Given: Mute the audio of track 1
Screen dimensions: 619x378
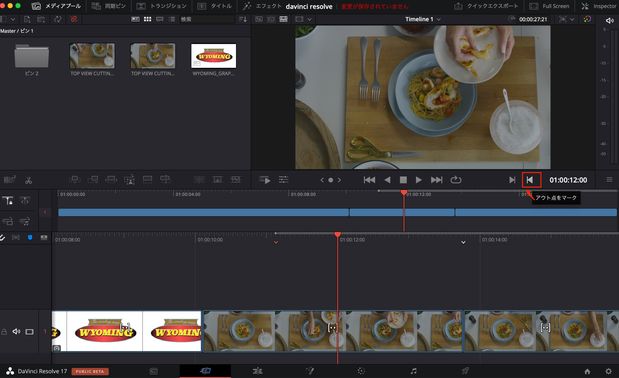Looking at the screenshot, I should point(16,331).
